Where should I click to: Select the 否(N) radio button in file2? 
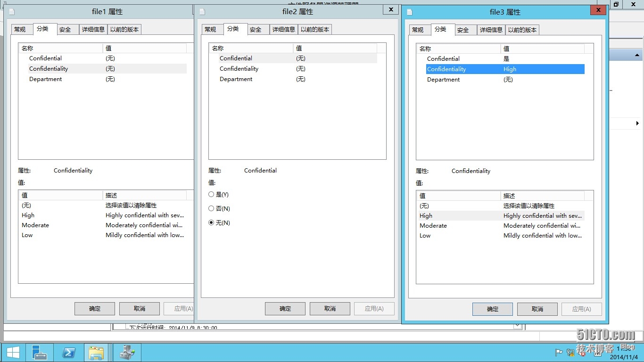219,208
